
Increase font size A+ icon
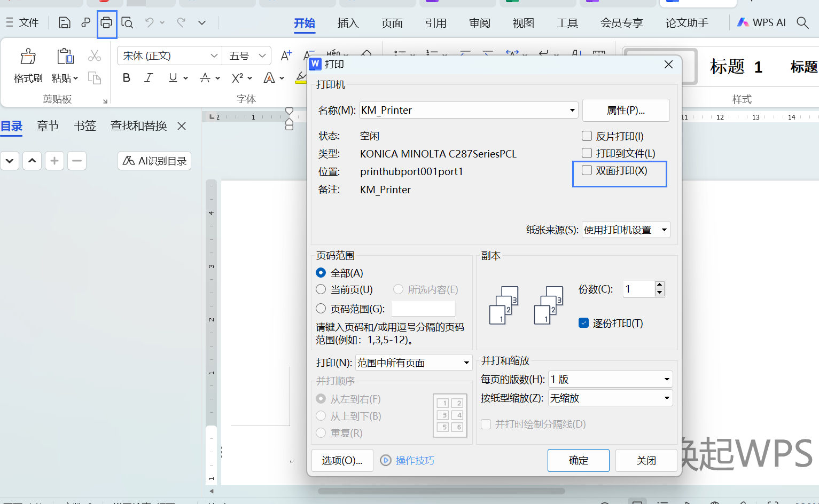pos(286,56)
